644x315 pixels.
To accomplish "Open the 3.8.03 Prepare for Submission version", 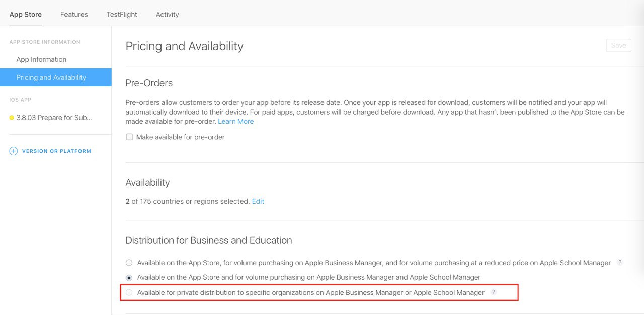I will pyautogui.click(x=54, y=118).
